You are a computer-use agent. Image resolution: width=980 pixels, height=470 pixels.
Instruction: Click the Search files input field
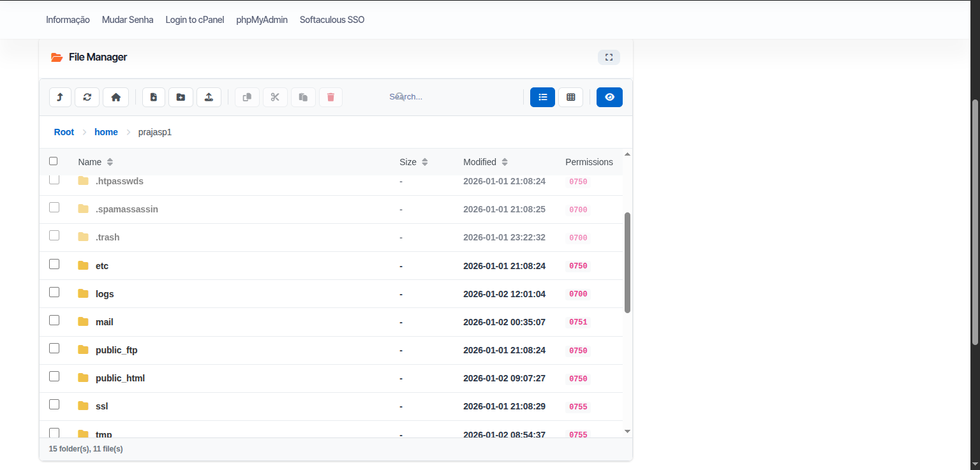pyautogui.click(x=447, y=96)
